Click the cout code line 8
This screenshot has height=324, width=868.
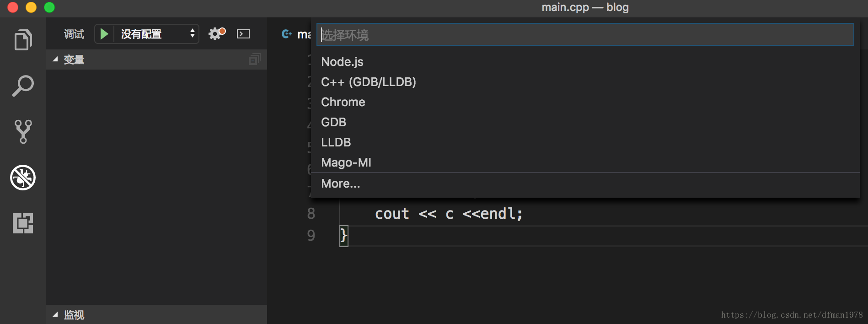point(449,214)
